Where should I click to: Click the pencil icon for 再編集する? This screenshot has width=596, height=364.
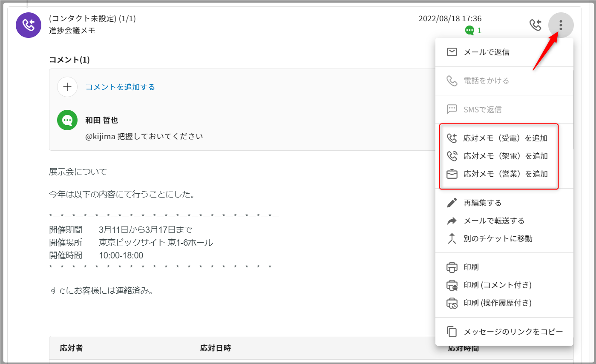coord(452,203)
